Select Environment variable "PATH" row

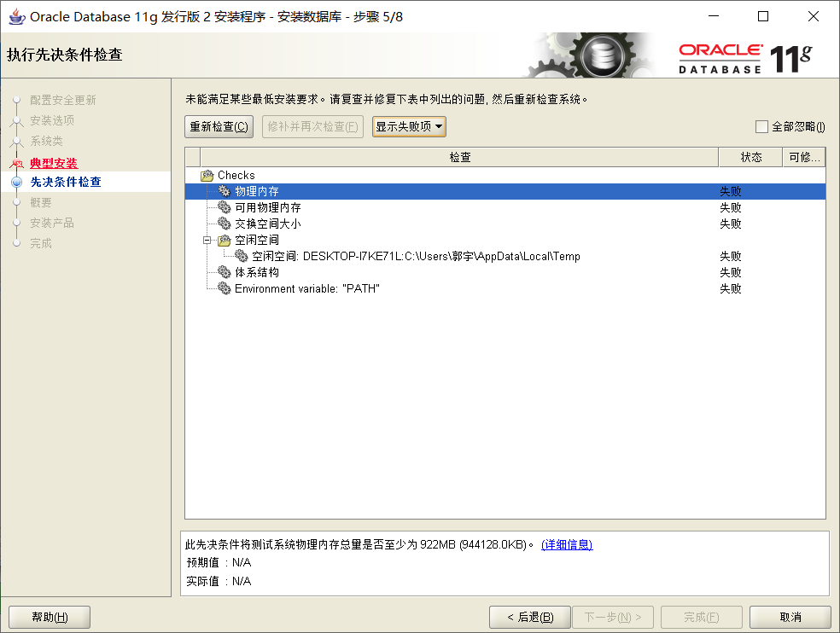(x=505, y=288)
